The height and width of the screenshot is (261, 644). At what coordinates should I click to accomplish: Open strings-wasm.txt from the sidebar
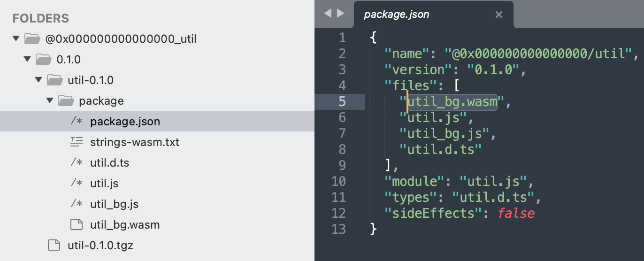134,142
